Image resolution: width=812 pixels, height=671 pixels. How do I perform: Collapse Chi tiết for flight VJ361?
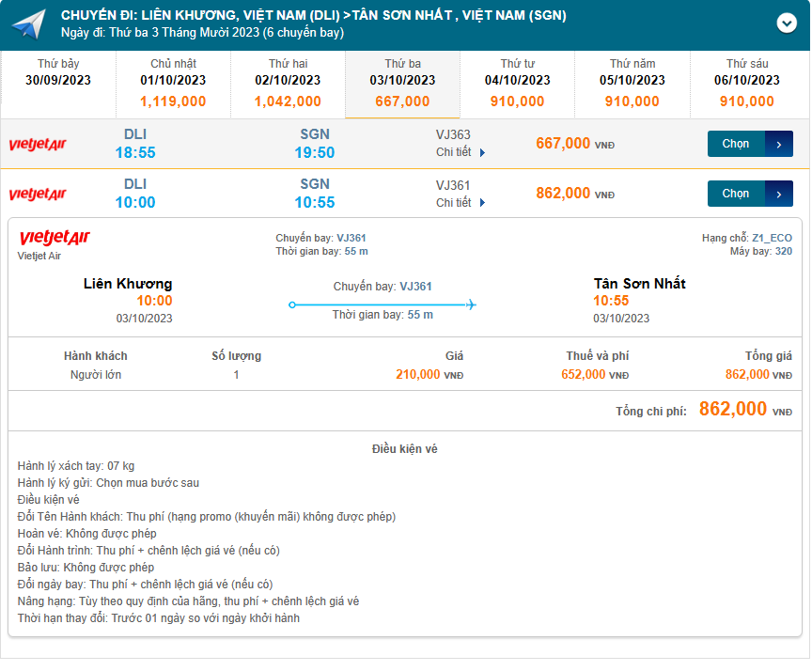tap(461, 202)
